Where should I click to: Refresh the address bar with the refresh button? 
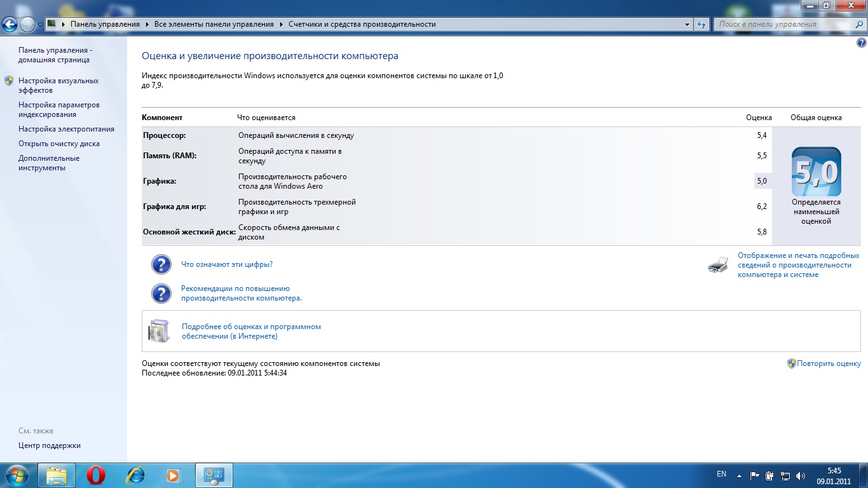[702, 24]
